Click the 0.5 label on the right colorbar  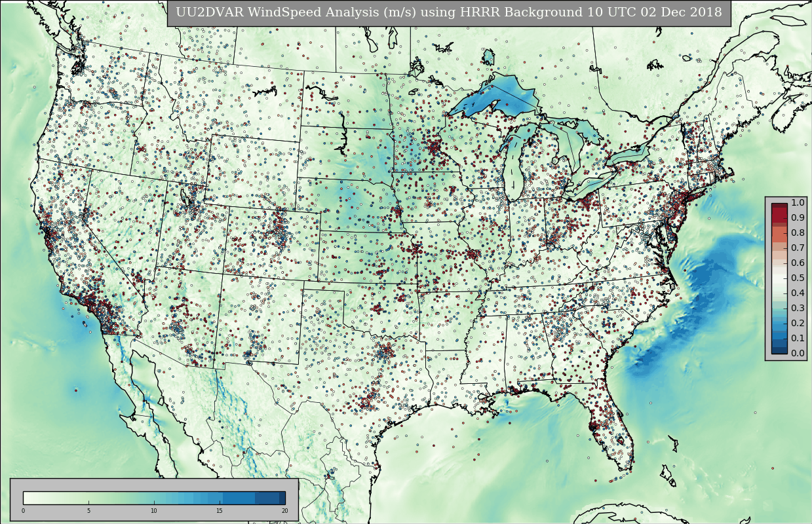798,278
